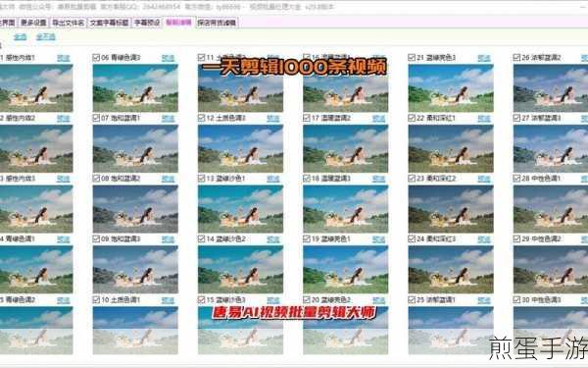Select the filter 09 preview thumbnail
The width and height of the screenshot is (588, 368).
click(x=135, y=269)
